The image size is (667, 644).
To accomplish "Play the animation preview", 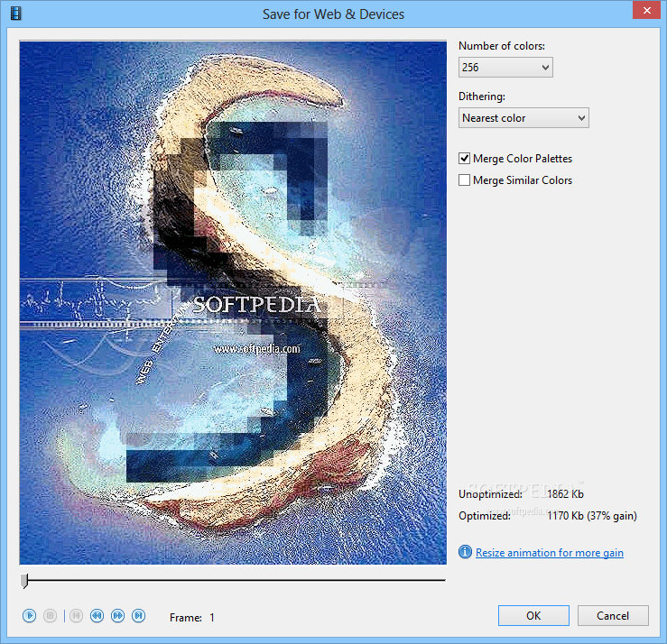I will 30,615.
